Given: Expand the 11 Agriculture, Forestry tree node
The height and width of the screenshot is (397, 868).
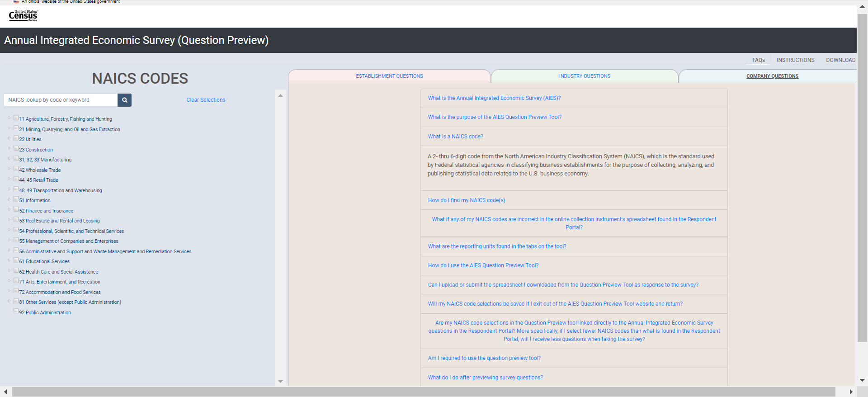Looking at the screenshot, I should tap(9, 118).
